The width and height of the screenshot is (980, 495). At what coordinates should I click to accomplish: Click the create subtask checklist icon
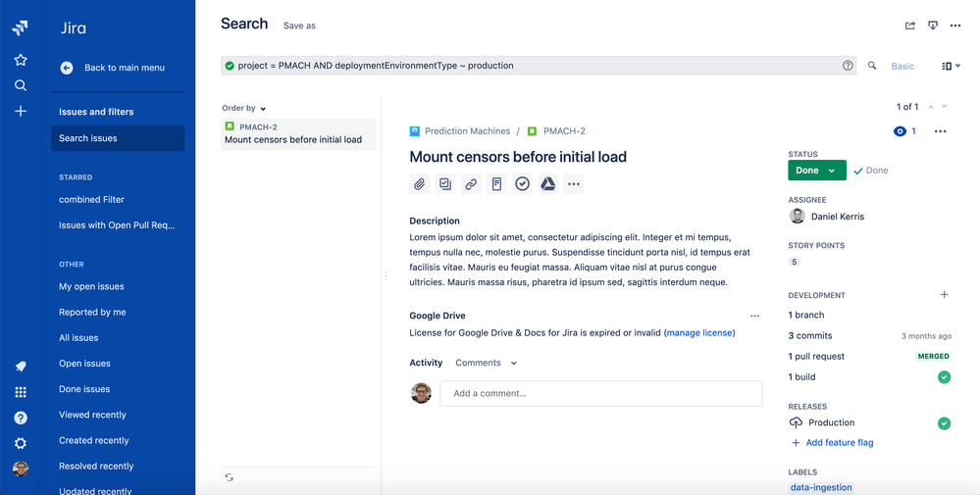445,183
